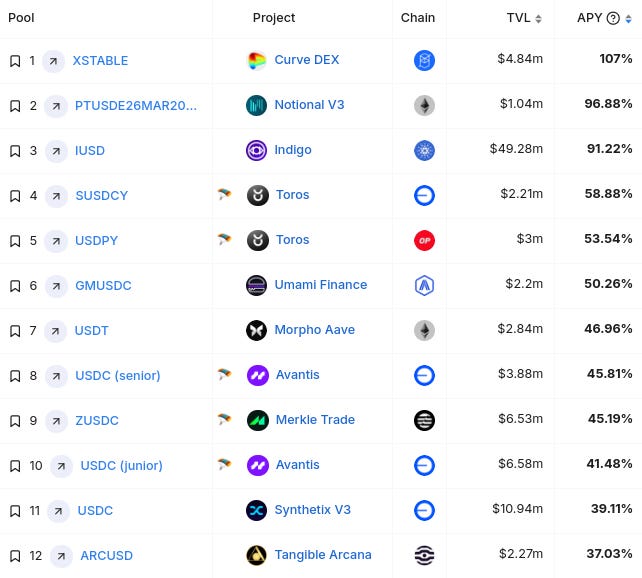The height and width of the screenshot is (578, 642).
Task: Click the Optimism chain icon for USDPY
Action: tap(425, 241)
